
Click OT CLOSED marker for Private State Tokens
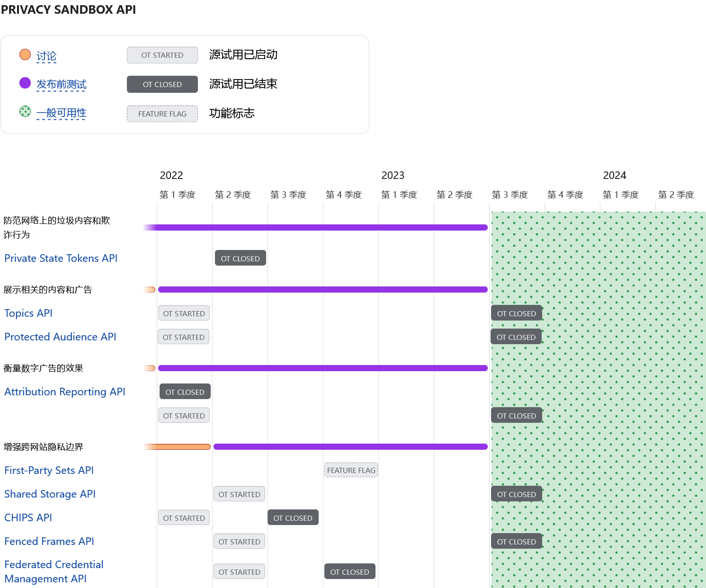click(x=240, y=258)
